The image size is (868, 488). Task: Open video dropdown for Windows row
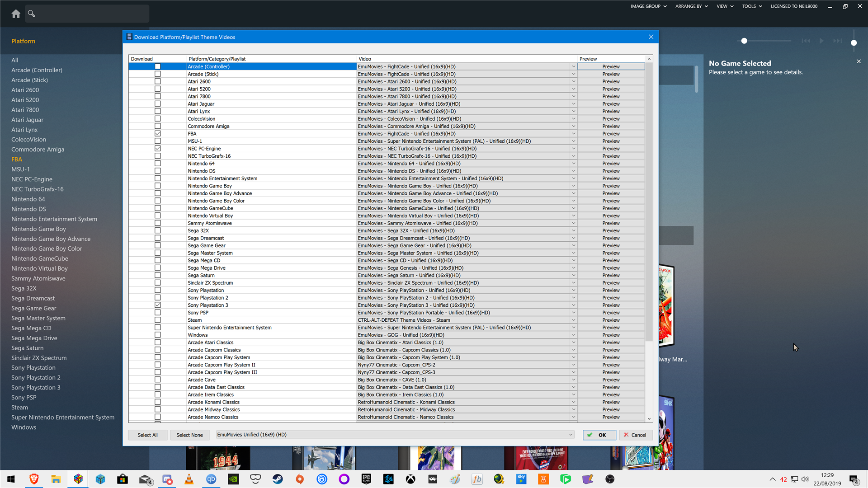[573, 335]
